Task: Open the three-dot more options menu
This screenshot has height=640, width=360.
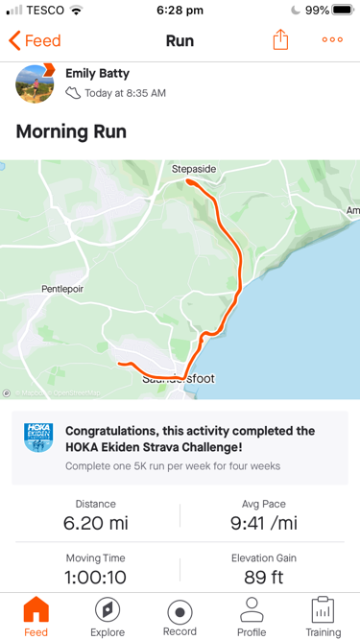Action: pos(332,40)
